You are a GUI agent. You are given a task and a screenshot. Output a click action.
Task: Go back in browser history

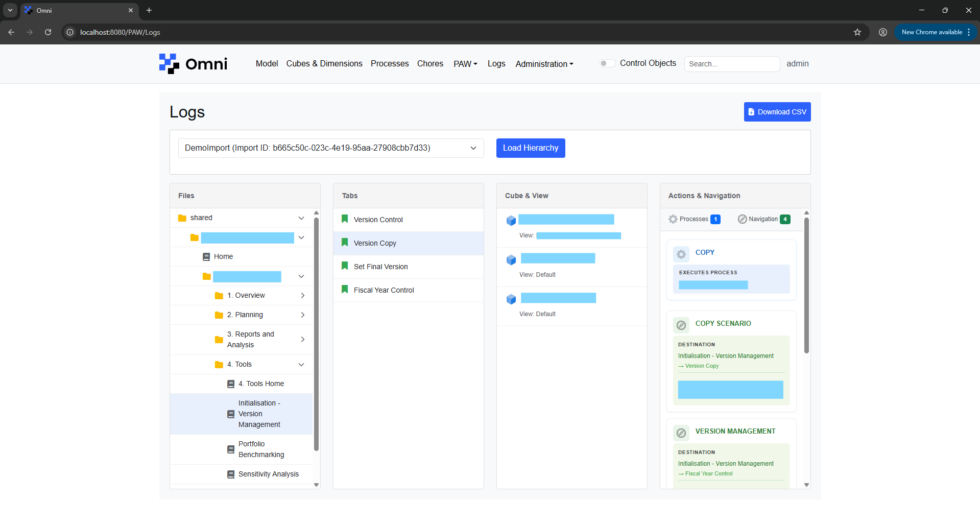(x=11, y=32)
